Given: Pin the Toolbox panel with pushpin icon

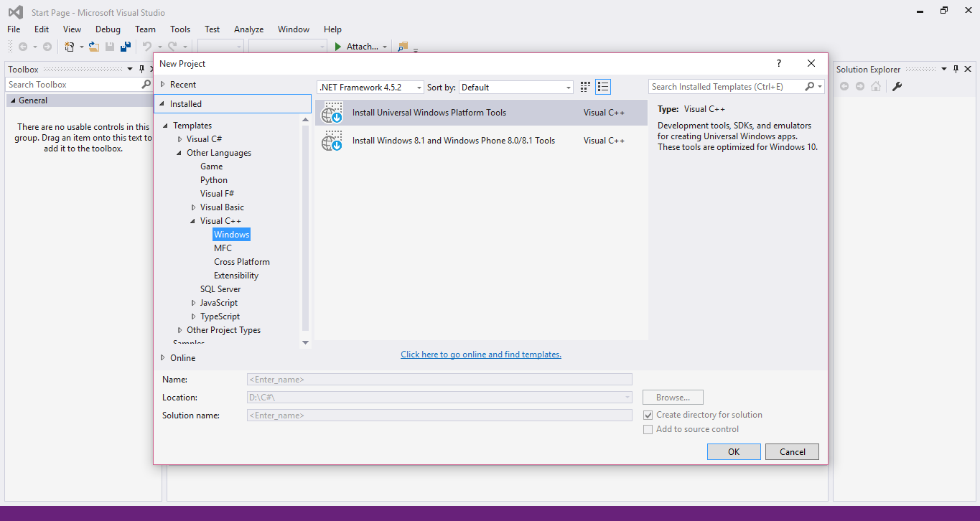Looking at the screenshot, I should pyautogui.click(x=141, y=70).
